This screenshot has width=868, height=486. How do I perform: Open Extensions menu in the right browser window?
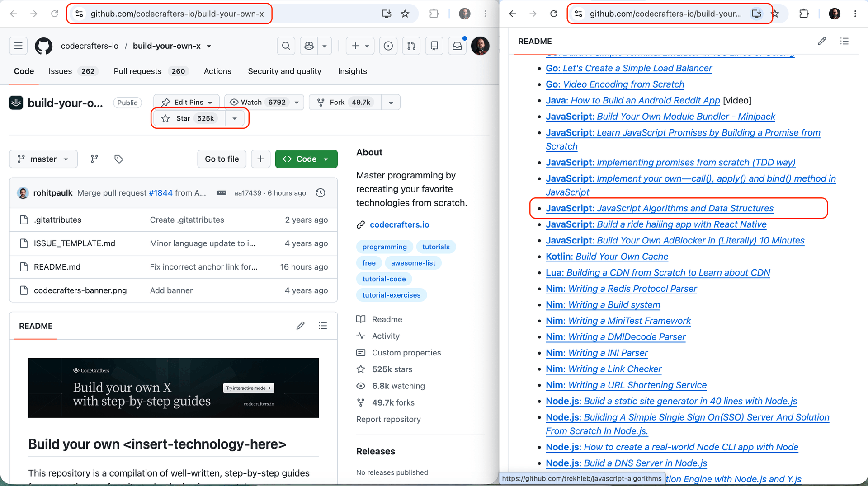pos(804,14)
